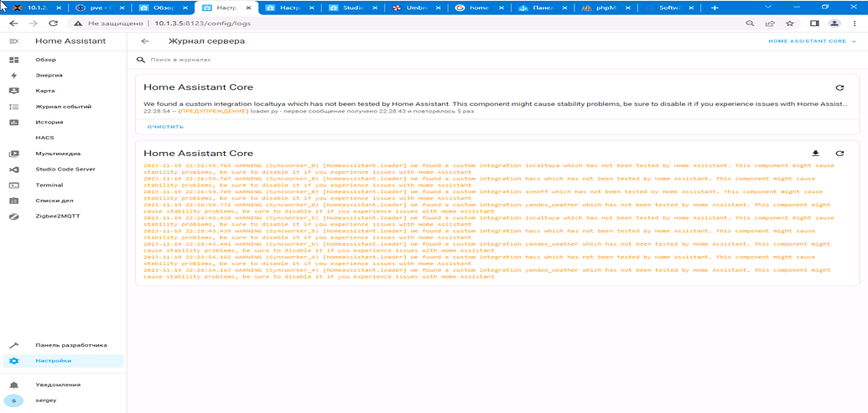Image resolution: width=868 pixels, height=413 pixels.
Task: Open Карта in the sidebar
Action: tap(63, 91)
